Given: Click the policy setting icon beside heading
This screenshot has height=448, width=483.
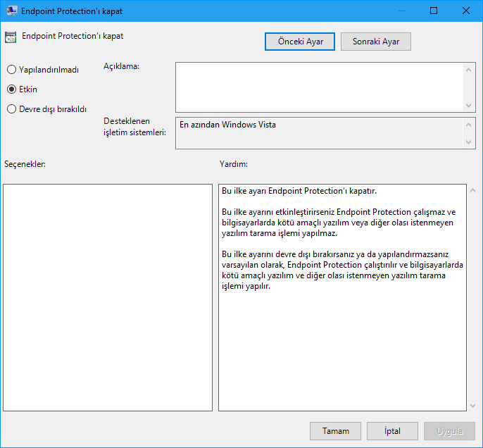Looking at the screenshot, I should pos(11,37).
